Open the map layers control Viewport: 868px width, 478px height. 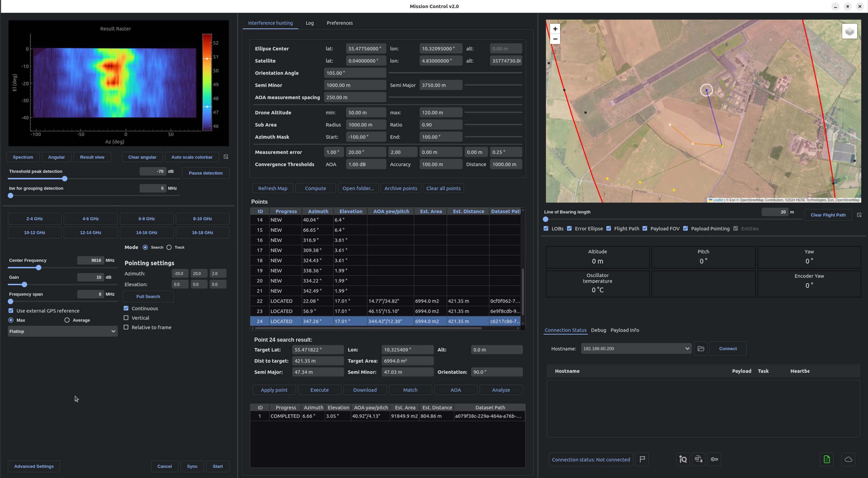[x=849, y=32]
